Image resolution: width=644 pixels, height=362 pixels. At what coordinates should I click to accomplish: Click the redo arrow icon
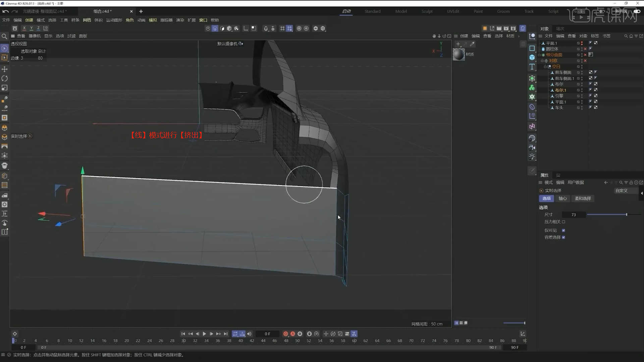click(x=14, y=11)
